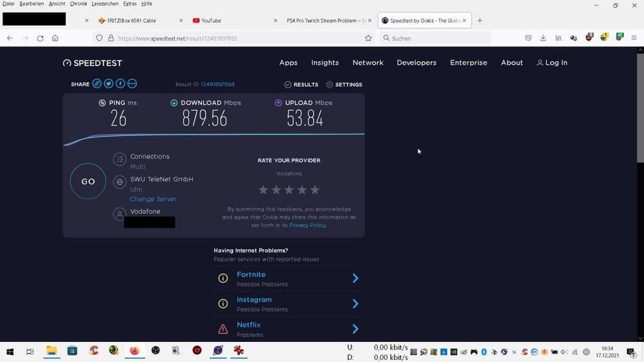The width and height of the screenshot is (644, 362).
Task: Rate Vodafone with the first star
Action: 263,189
